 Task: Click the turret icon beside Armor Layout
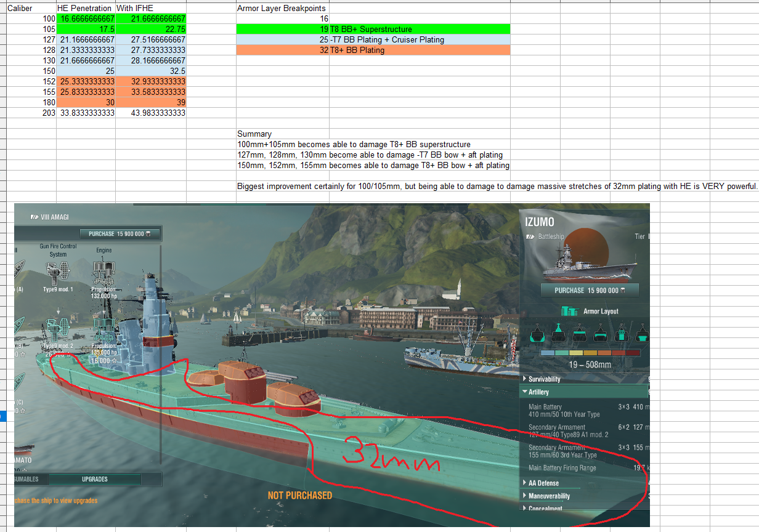click(570, 311)
